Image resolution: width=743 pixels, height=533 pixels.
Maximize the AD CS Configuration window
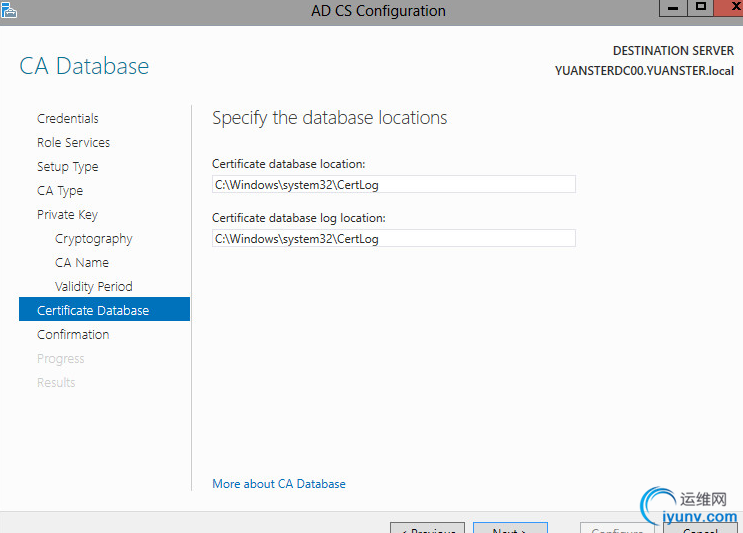[701, 7]
